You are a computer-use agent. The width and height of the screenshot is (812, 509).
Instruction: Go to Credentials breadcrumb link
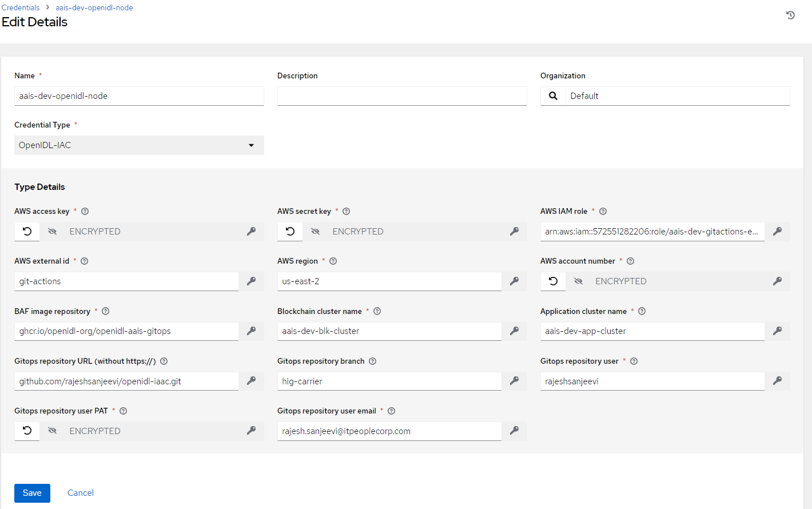point(21,7)
